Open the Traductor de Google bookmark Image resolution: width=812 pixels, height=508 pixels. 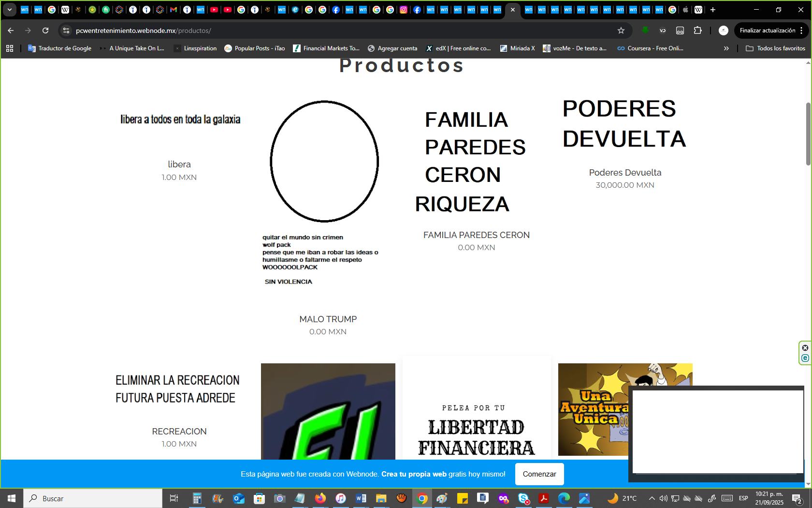coord(60,48)
